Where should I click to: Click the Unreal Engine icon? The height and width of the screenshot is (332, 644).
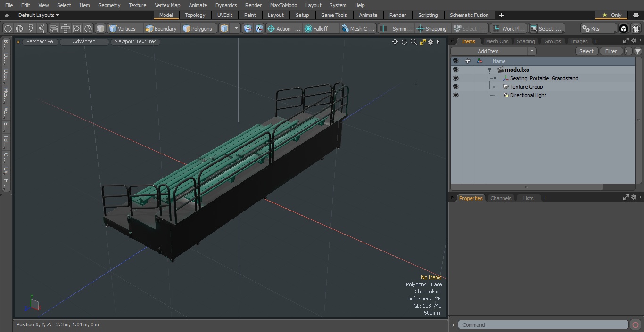pos(636,29)
